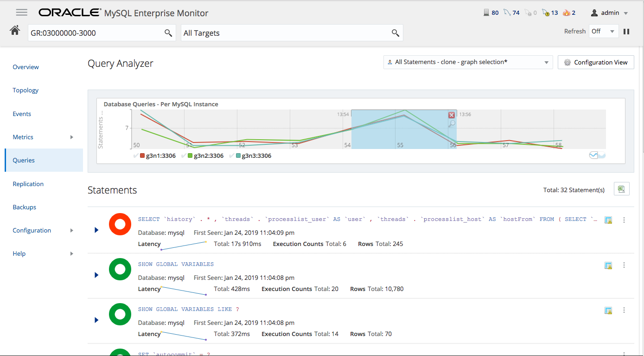Export statements with the spreadsheet icon
Screen dimensions: 644x356
621,189
